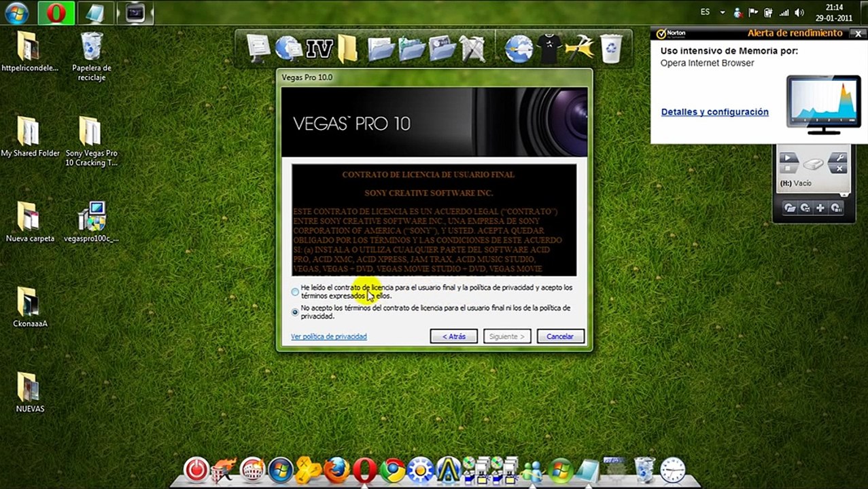Open the 'NUEVAS' desktop folder
The image size is (868, 489).
[29, 393]
